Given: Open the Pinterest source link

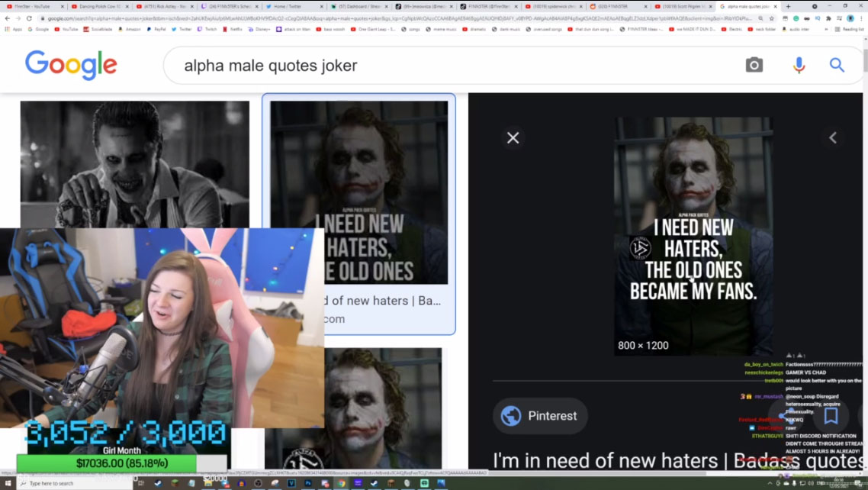Looking at the screenshot, I should tap(540, 416).
